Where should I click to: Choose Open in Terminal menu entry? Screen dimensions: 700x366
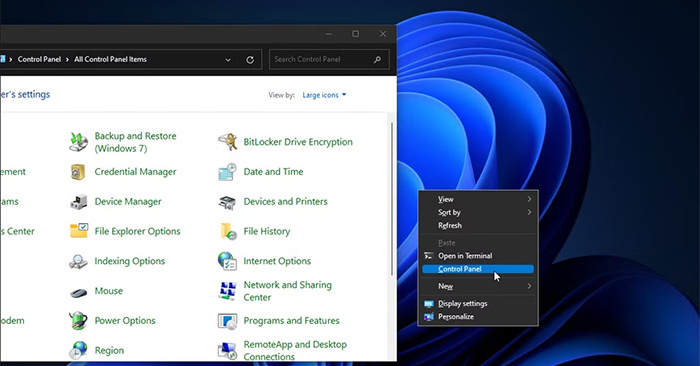click(478, 256)
